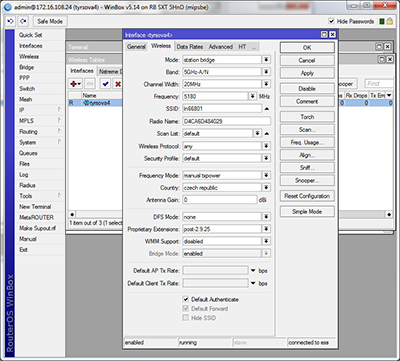Click the red plus add icon
The width and height of the screenshot is (400, 361).
click(x=74, y=84)
